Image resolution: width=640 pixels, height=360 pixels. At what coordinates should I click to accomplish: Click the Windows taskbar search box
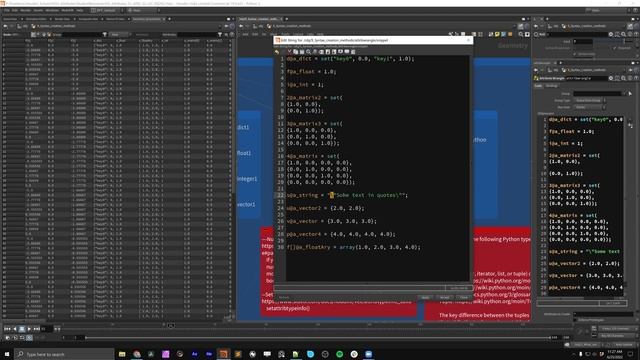[x=64, y=354]
